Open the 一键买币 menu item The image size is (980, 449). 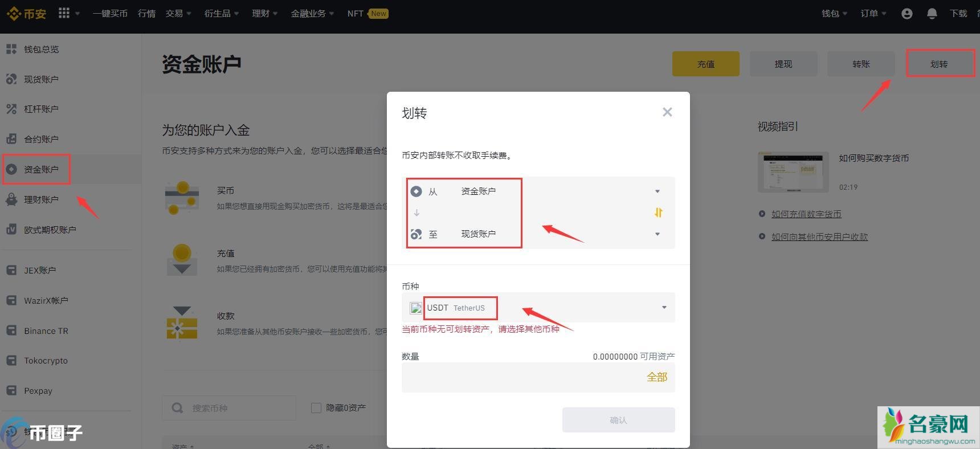[110, 13]
